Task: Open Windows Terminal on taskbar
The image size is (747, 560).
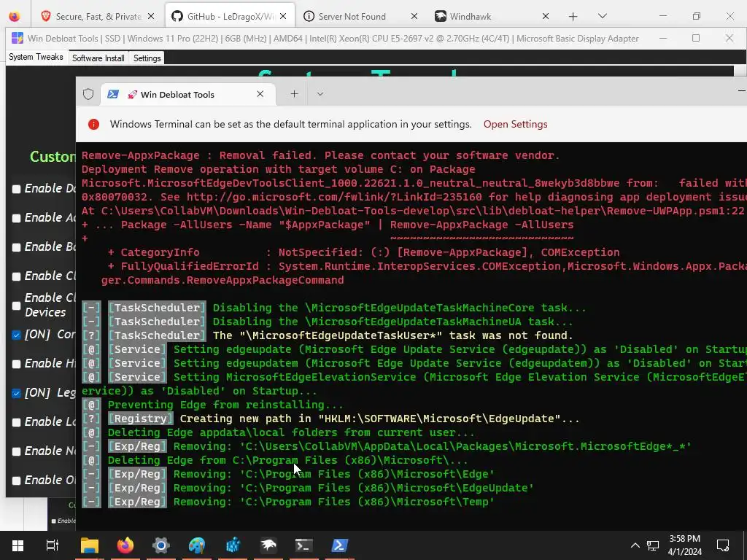Action: (304, 545)
